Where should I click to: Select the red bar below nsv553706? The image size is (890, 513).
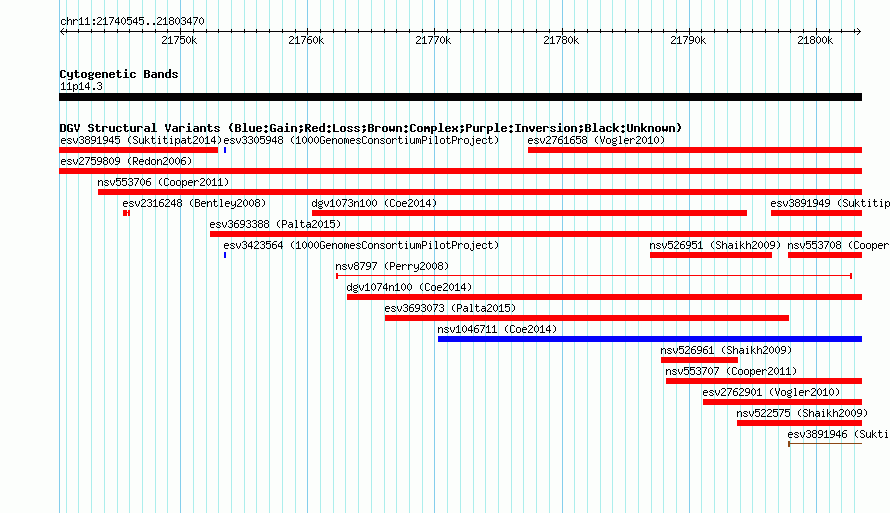point(480,192)
